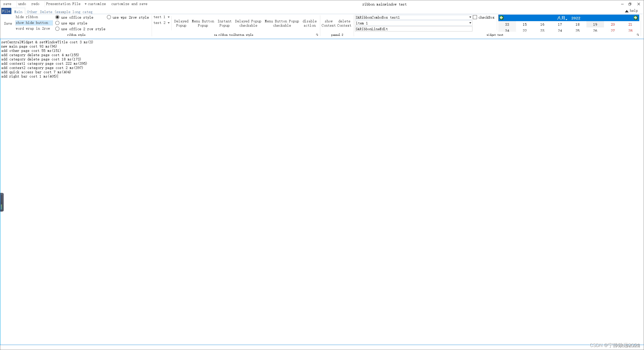Click log line 'add context1 category page cost 222'
This screenshot has height=350, width=644.
(44, 63)
